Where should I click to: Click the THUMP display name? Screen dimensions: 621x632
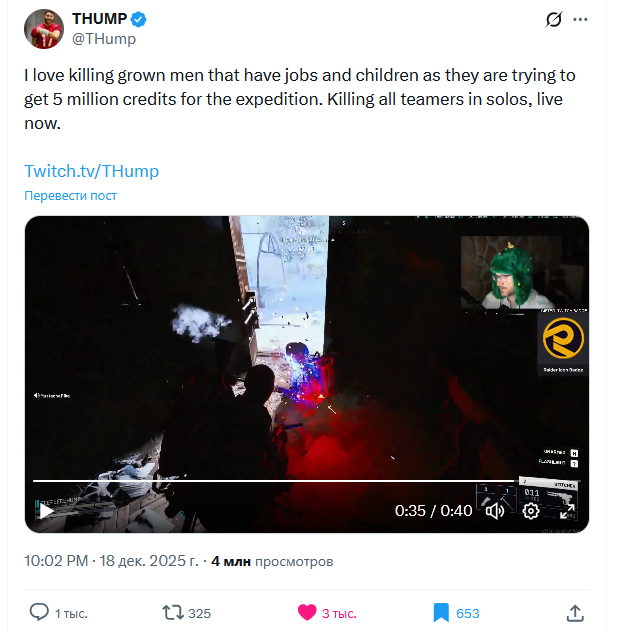point(100,19)
